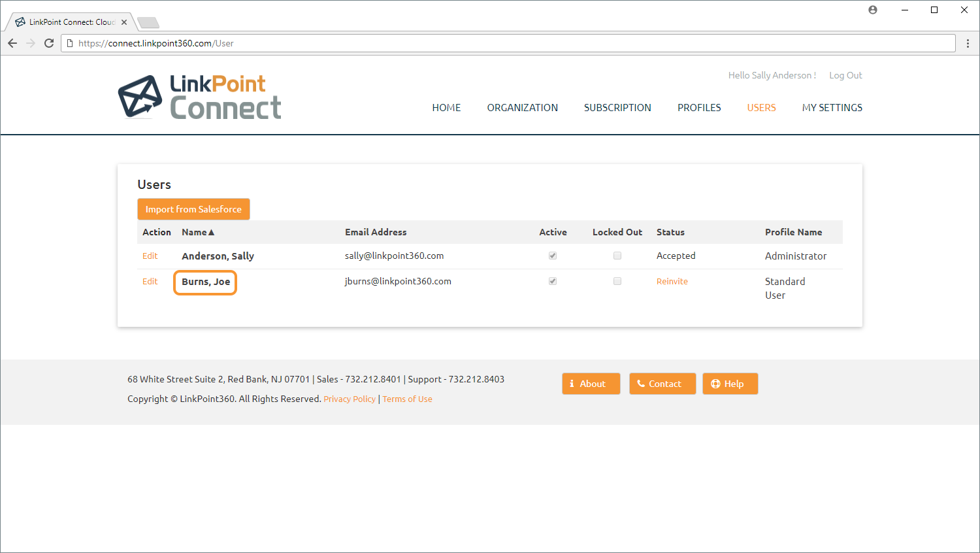Image resolution: width=980 pixels, height=553 pixels.
Task: Click the Anderson, Sally name cell
Action: (x=218, y=256)
